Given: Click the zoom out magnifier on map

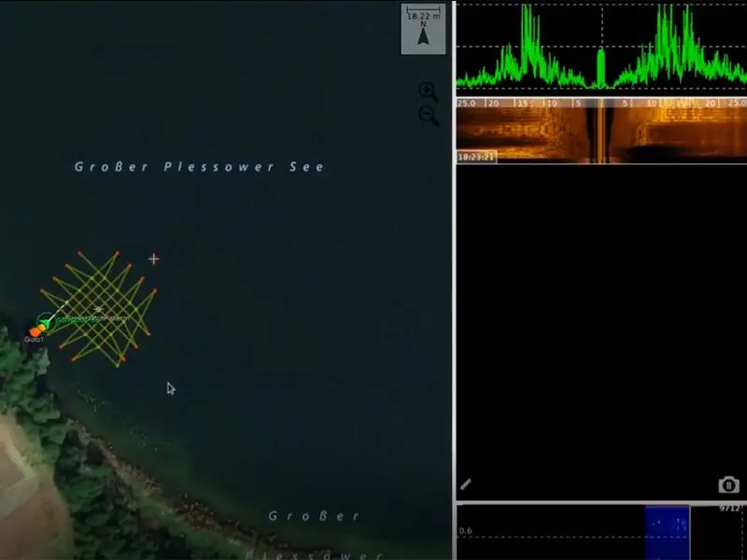Looking at the screenshot, I should pyautogui.click(x=429, y=116).
